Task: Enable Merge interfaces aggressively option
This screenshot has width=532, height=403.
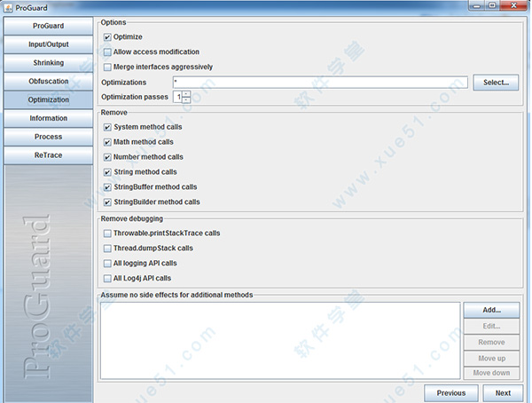Action: pyautogui.click(x=107, y=67)
